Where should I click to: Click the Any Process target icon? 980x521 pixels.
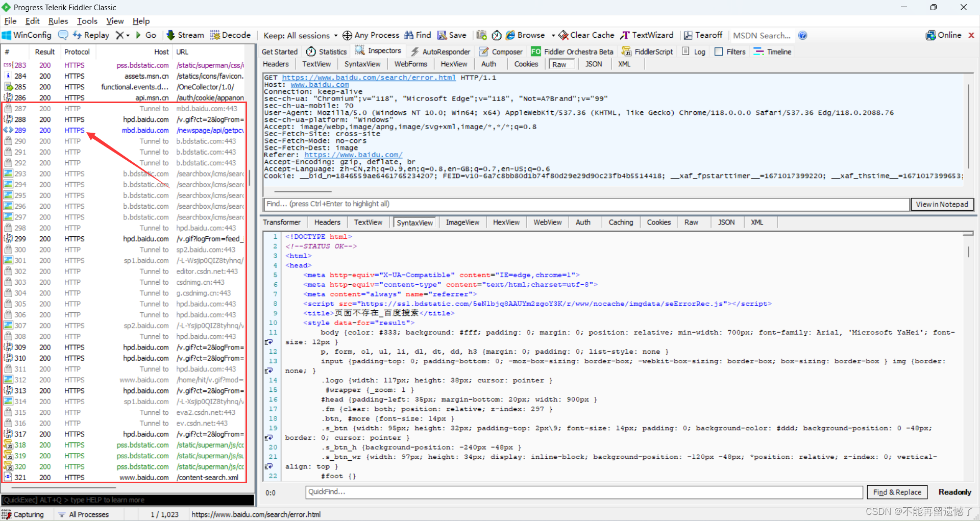tap(347, 35)
